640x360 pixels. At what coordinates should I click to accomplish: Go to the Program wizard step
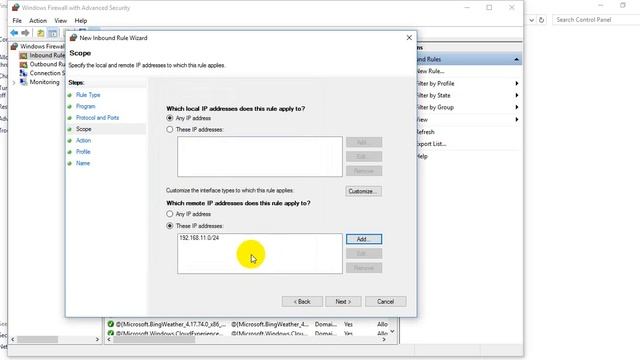(x=85, y=106)
